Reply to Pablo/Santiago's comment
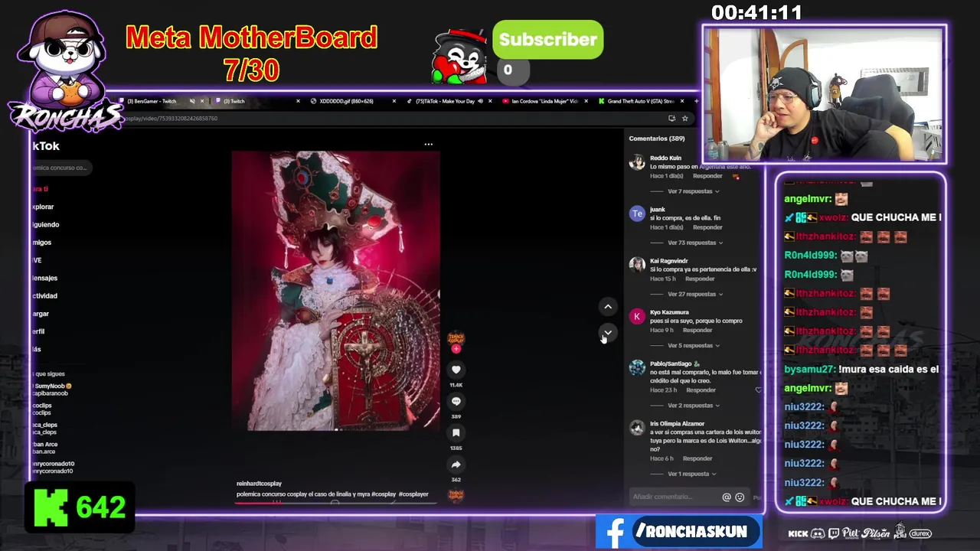980x551 pixels. 701,390
